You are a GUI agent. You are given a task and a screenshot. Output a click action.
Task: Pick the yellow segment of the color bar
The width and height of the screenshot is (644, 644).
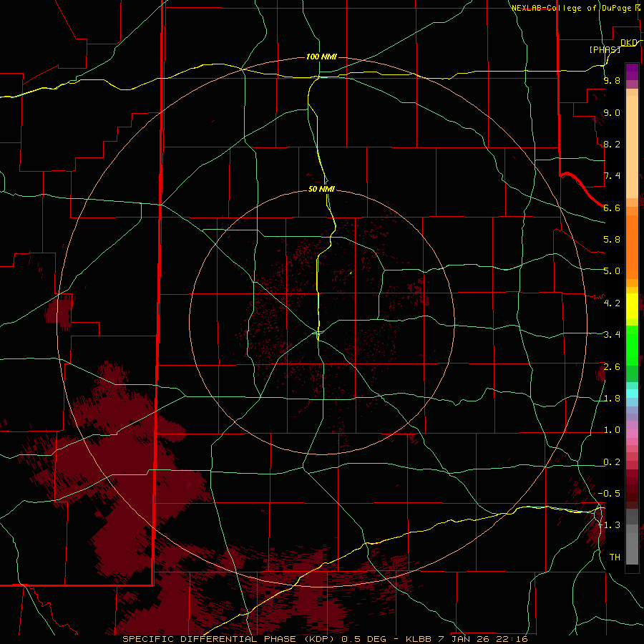point(632,306)
